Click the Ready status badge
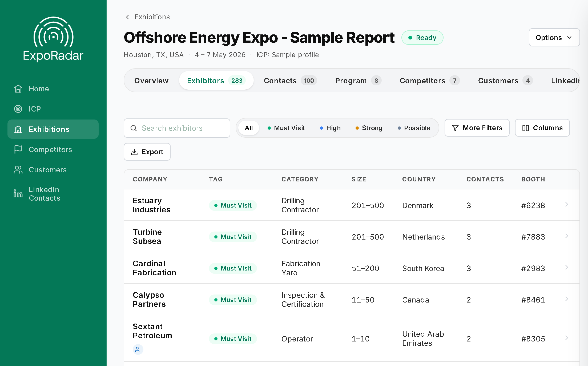588x366 pixels. coord(422,38)
